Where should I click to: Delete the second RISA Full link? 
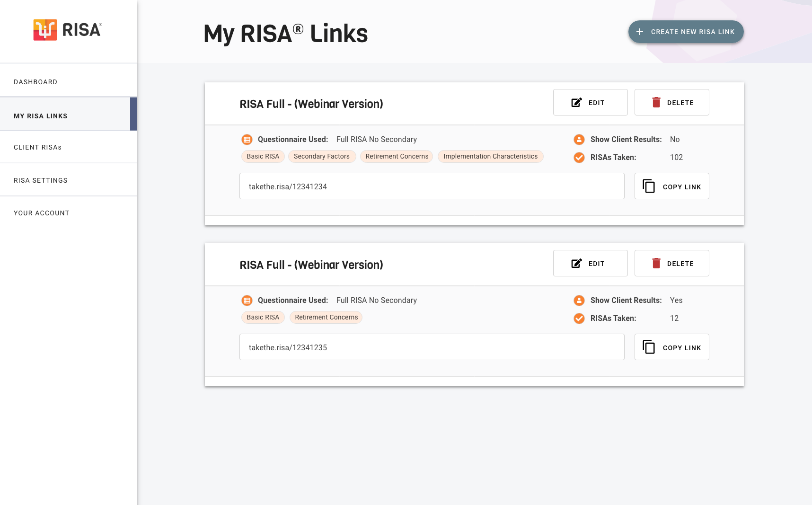[671, 263]
